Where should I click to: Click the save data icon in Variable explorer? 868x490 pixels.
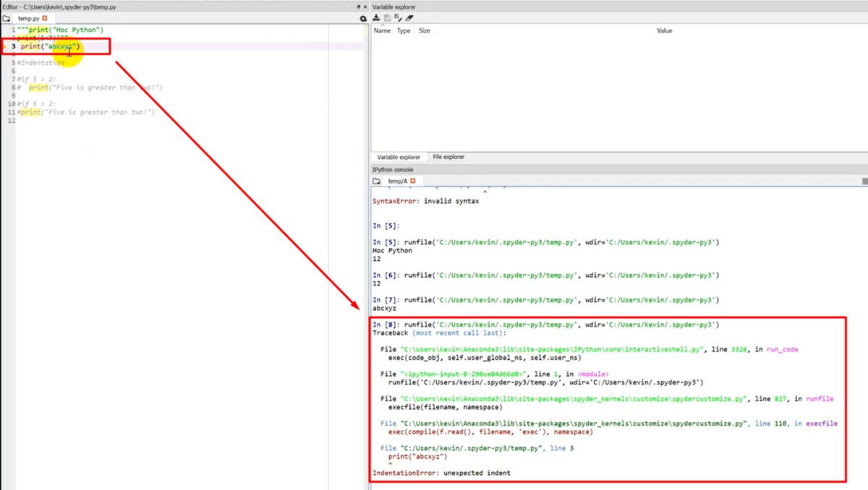387,18
